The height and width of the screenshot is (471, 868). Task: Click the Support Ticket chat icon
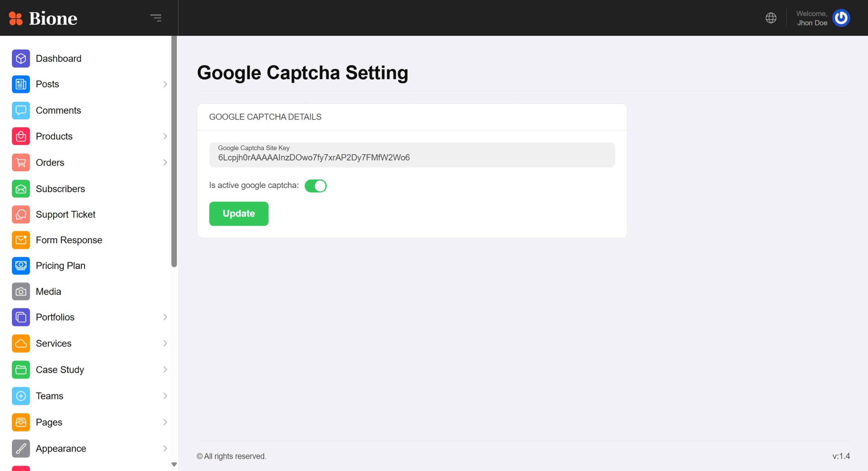click(x=21, y=214)
